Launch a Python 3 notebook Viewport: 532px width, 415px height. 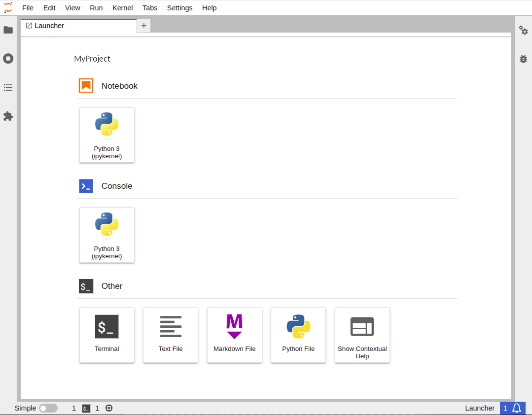[x=107, y=135]
